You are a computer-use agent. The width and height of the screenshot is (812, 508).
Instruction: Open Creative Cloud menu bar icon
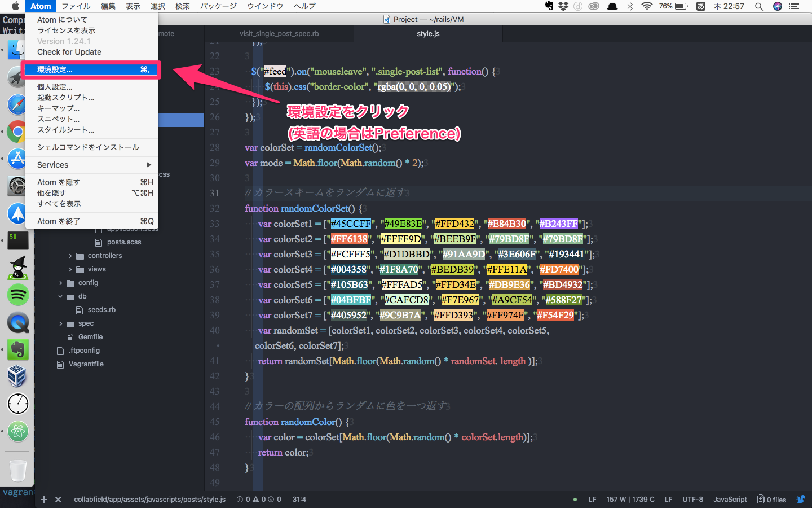click(594, 6)
